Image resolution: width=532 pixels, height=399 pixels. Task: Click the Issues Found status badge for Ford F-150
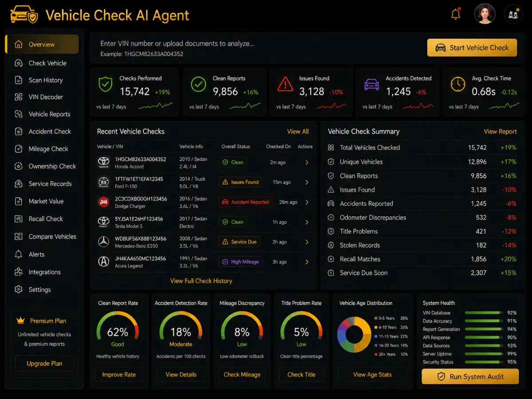(240, 182)
